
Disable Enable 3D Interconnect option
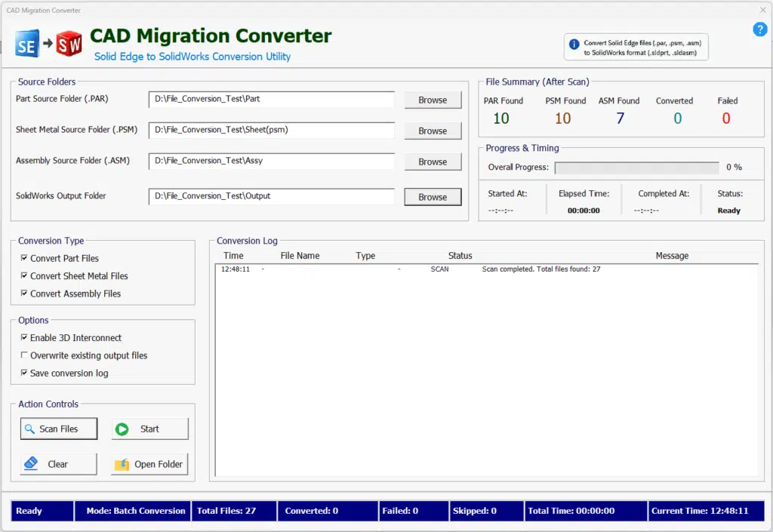(23, 337)
